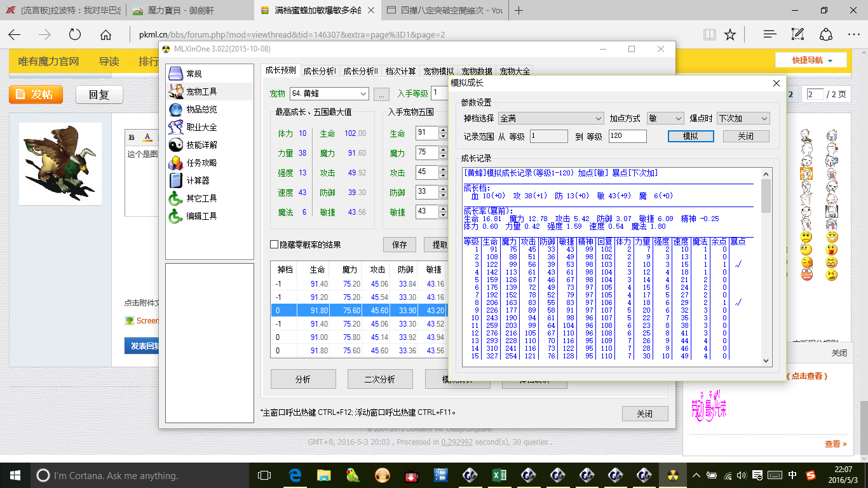
Task: Click the 宠物工具 sidebar icon
Action: (176, 91)
